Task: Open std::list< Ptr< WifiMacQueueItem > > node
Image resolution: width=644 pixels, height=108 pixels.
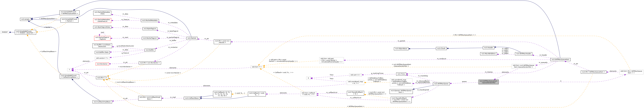Action: pos(631,72)
